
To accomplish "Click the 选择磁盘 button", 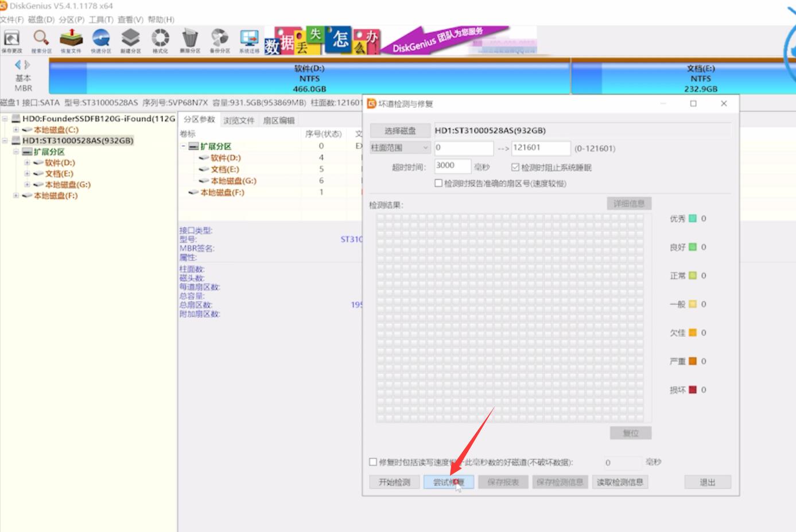I will pos(400,131).
